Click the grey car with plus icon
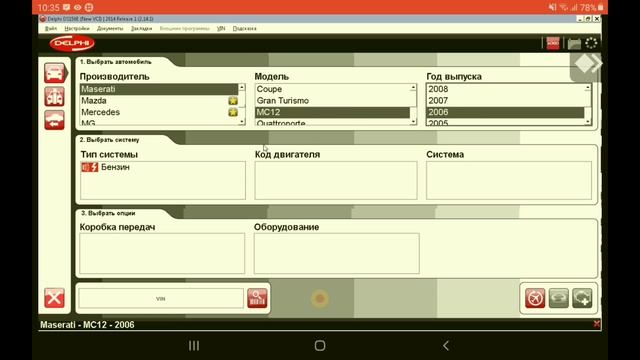Screen dimensions: 640x360 click(582, 298)
